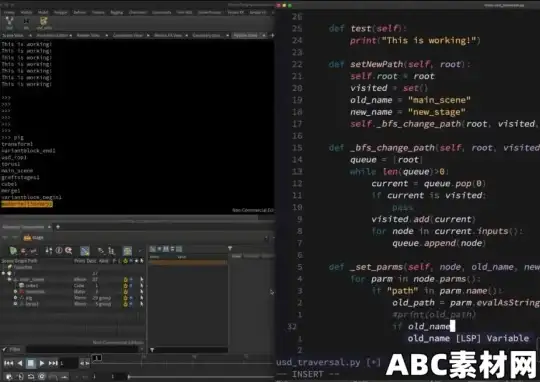
Task: Run the usd_utils shelf tool
Action: tap(43, 23)
